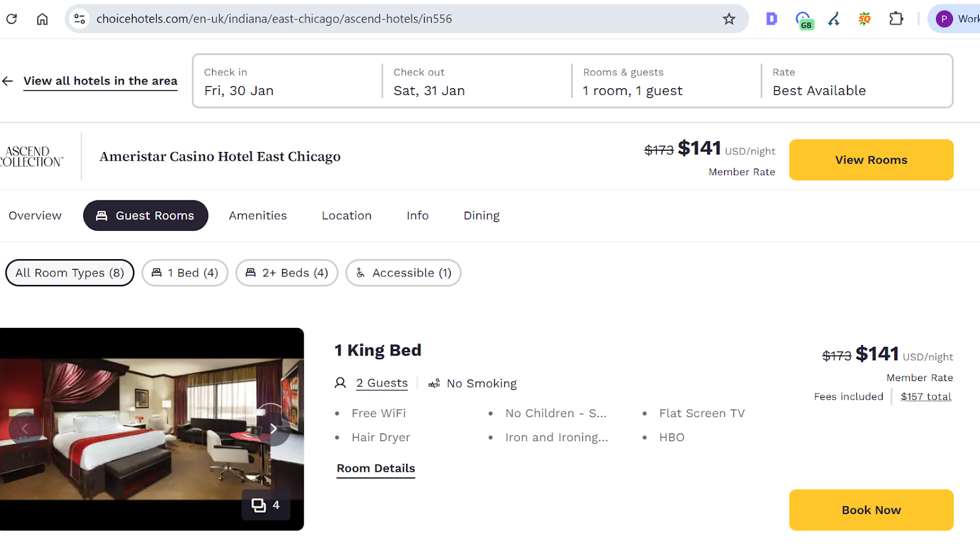Open the orange coupon extension icon
Screen dimensions: 980x549
coord(864,19)
